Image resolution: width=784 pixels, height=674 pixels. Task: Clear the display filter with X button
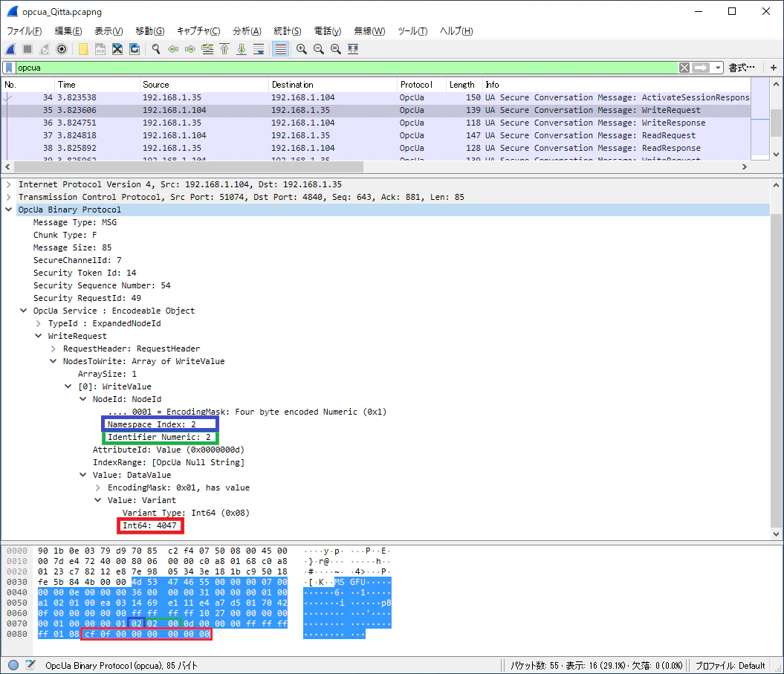684,68
